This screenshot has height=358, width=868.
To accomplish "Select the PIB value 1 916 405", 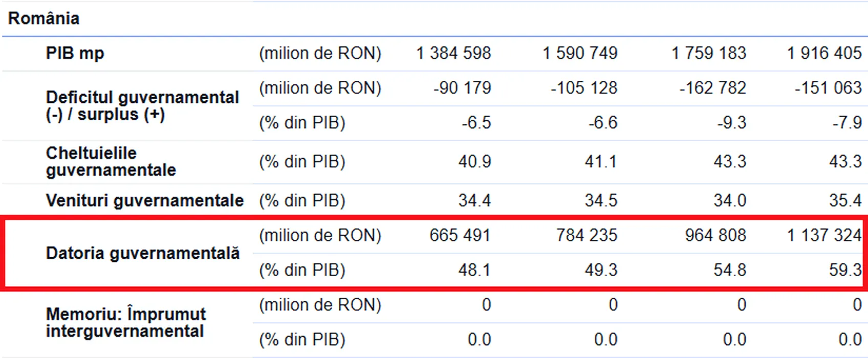I will coord(824,53).
